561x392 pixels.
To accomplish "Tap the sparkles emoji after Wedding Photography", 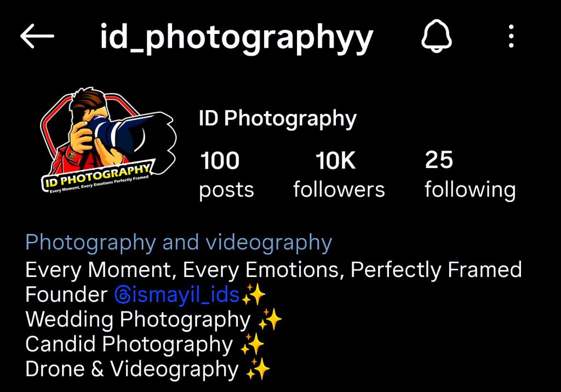I will pos(270,319).
